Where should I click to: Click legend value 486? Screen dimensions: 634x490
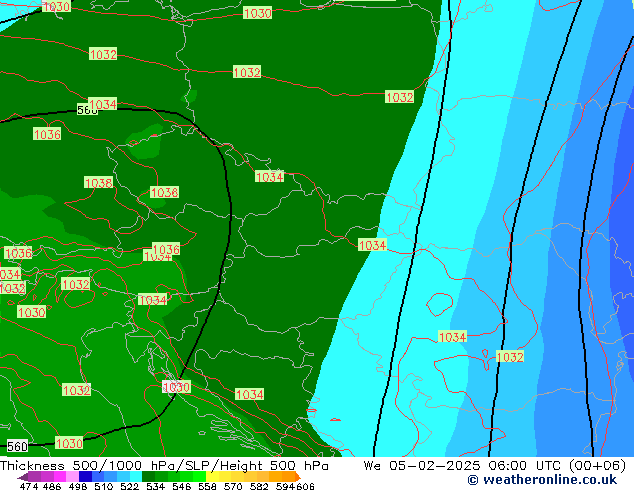coord(52,486)
